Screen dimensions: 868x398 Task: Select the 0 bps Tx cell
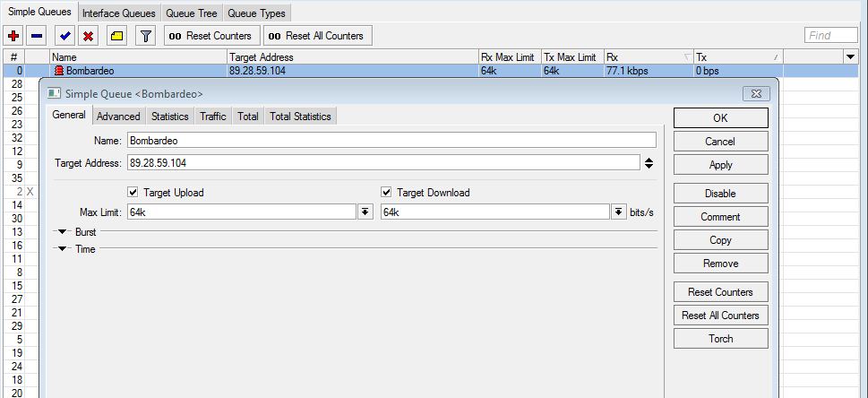click(x=738, y=71)
